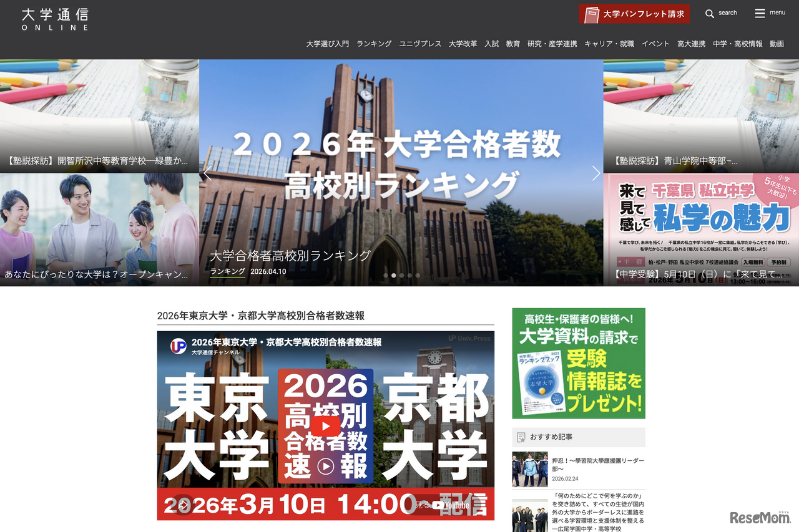Image resolution: width=799 pixels, height=532 pixels.
Task: Click the 2026.02.24 article date
Action: (566, 479)
